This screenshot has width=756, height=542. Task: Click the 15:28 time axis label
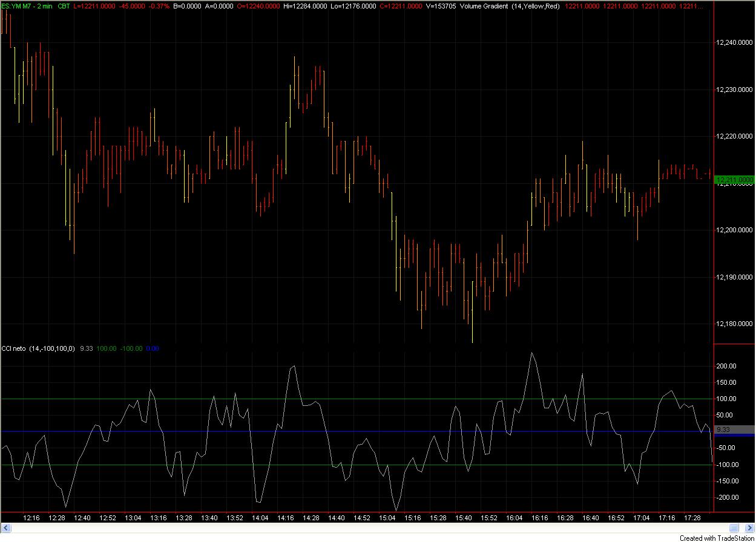click(x=438, y=518)
